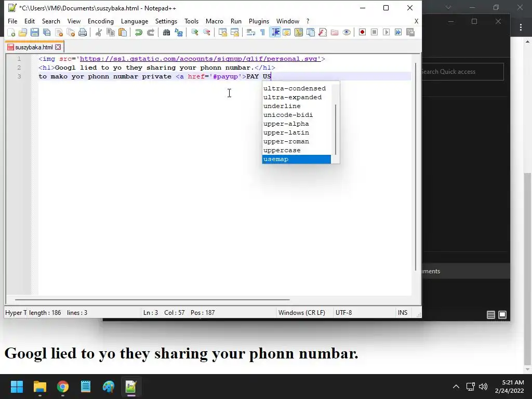
Task: Open the ? help menu
Action: pyautogui.click(x=308, y=21)
